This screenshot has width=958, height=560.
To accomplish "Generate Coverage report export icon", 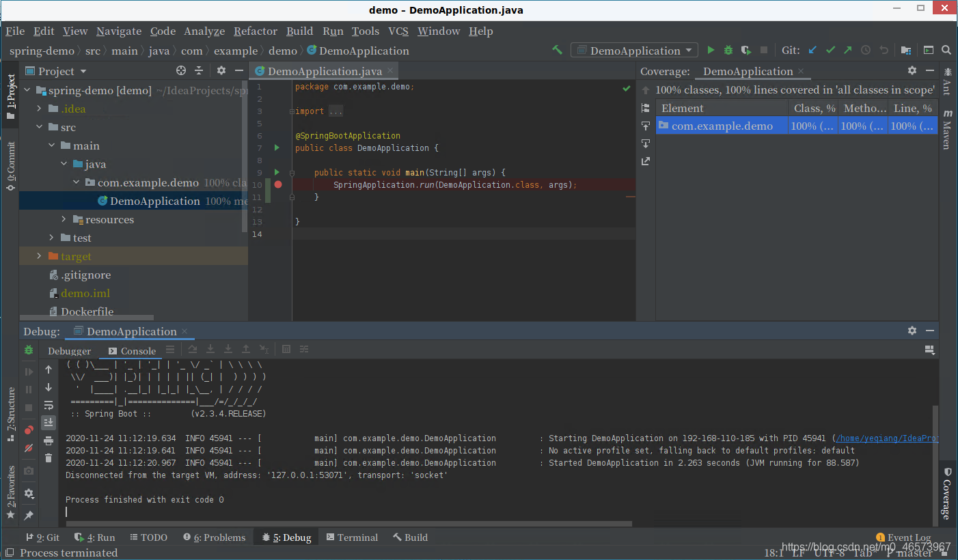I will pyautogui.click(x=646, y=161).
